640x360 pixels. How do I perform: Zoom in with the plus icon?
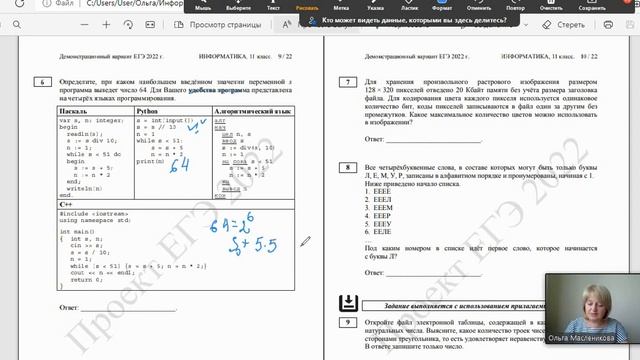tap(106, 25)
